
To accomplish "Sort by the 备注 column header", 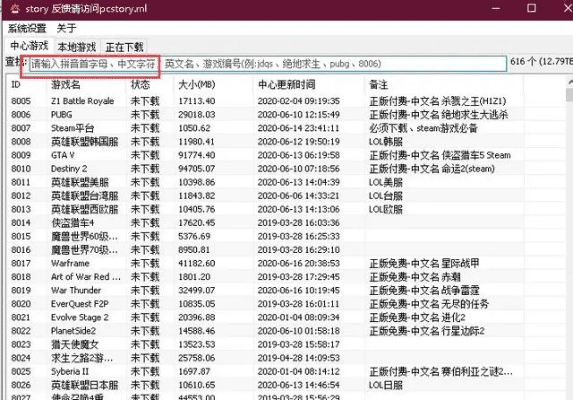I will (444, 85).
